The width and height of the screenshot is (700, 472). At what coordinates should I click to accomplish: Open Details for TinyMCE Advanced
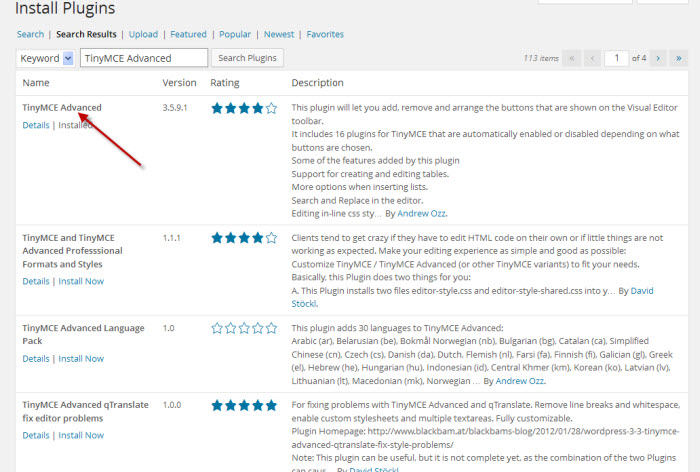[36, 125]
